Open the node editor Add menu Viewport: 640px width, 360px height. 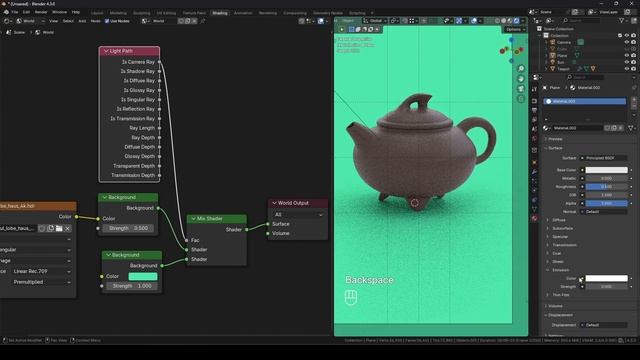click(x=82, y=21)
